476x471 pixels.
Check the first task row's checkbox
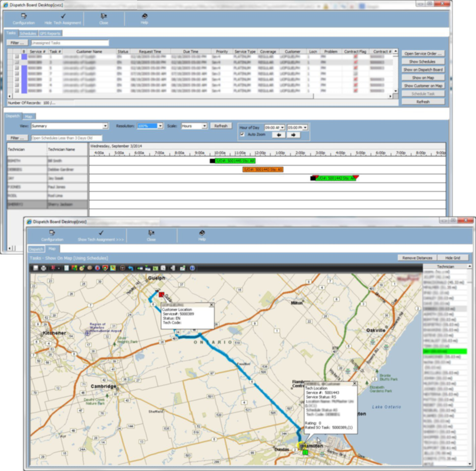[x=11, y=57]
